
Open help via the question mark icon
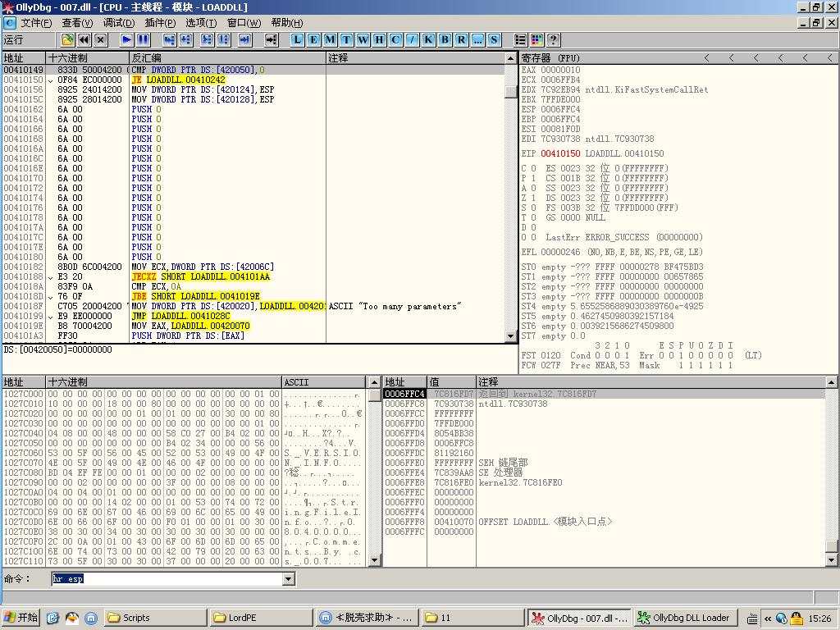pyautogui.click(x=554, y=40)
